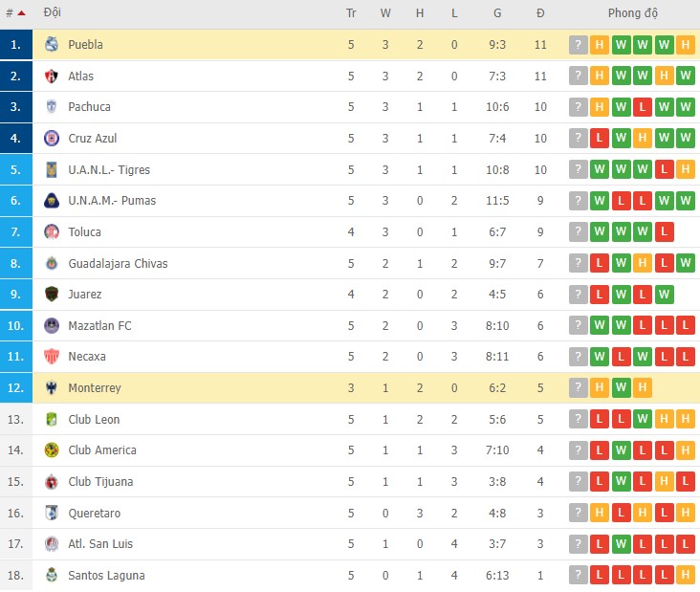Open the Guadalajara Chivas team link
The height and width of the screenshot is (592, 700).
[118, 263]
